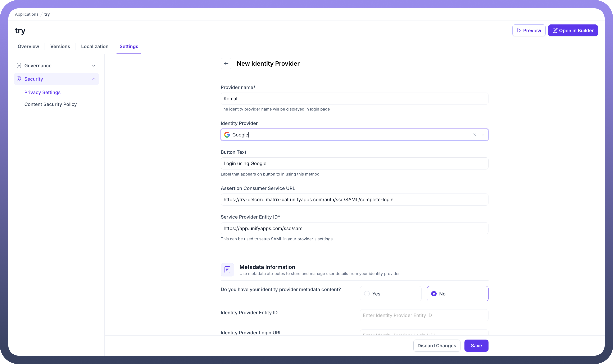
Task: Select the Yes metadata radio option
Action: point(367,294)
